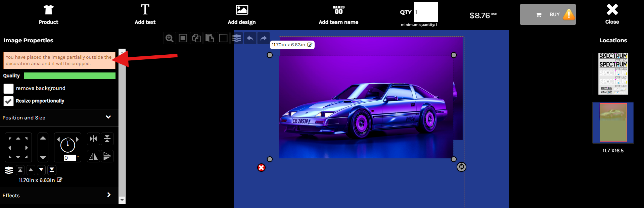Center the image horizontally

coord(93,139)
